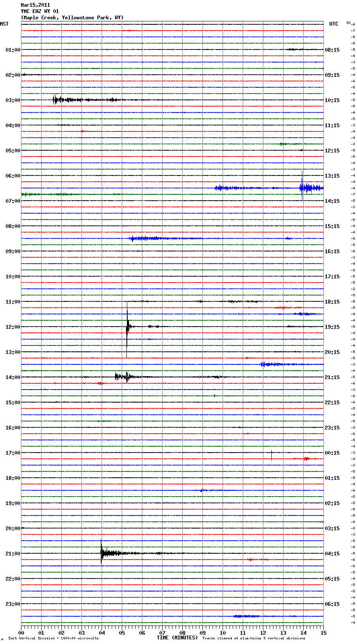Click the '02:15' UTC time label
357x644 pixels.
coord(332,503)
